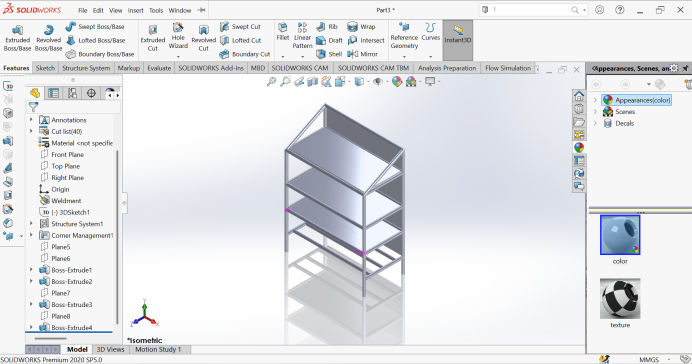Start a Linear Pattern
This screenshot has width=692, height=364.
click(302, 35)
